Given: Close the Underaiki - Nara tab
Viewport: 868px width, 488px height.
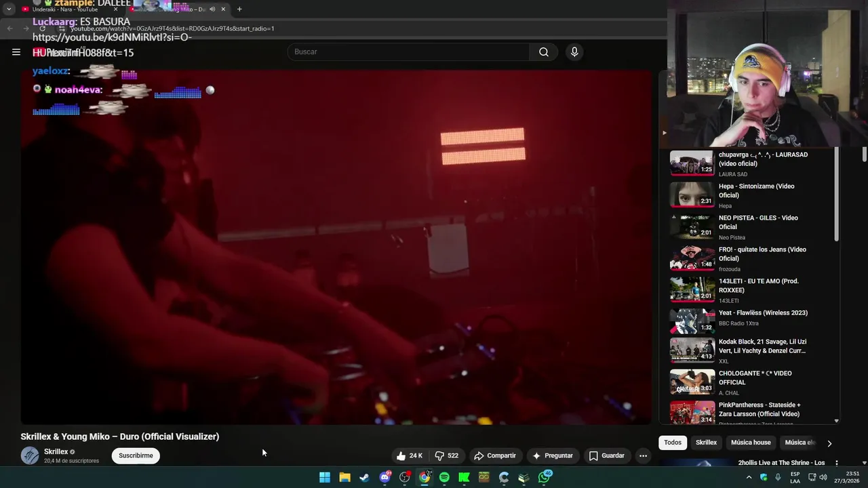Looking at the screenshot, I should pyautogui.click(x=115, y=9).
